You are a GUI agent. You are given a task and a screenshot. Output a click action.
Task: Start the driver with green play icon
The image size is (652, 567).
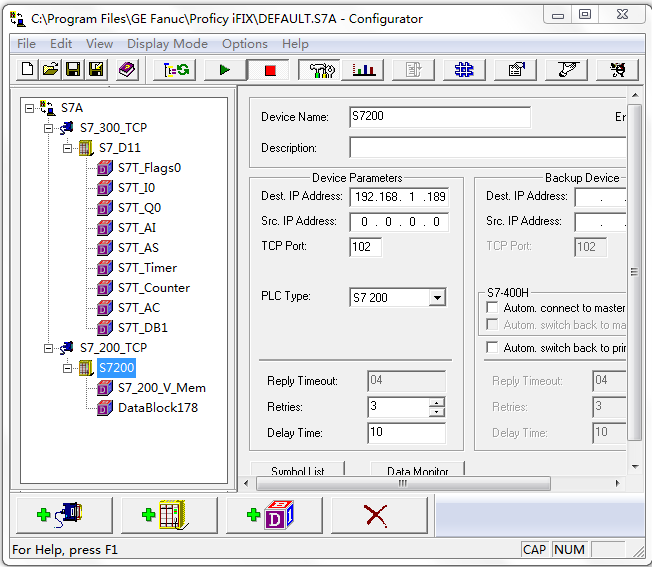[x=225, y=69]
